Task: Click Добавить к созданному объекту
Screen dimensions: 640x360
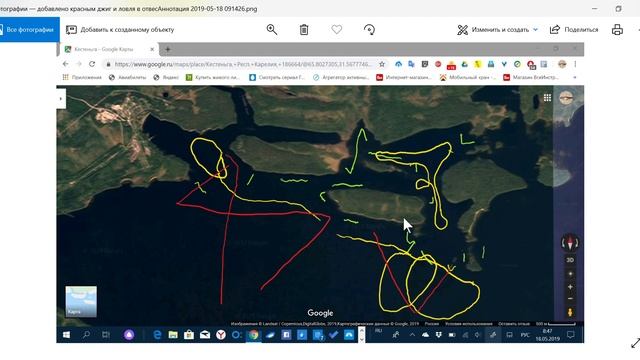Action: 120,29
